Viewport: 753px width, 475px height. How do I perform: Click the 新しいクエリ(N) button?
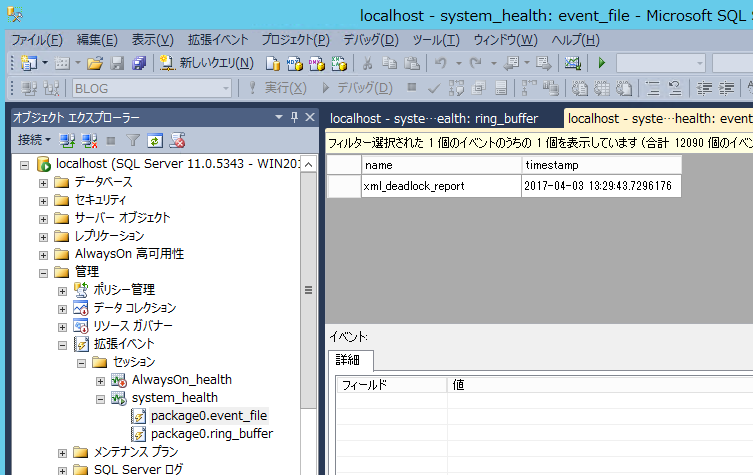206,63
